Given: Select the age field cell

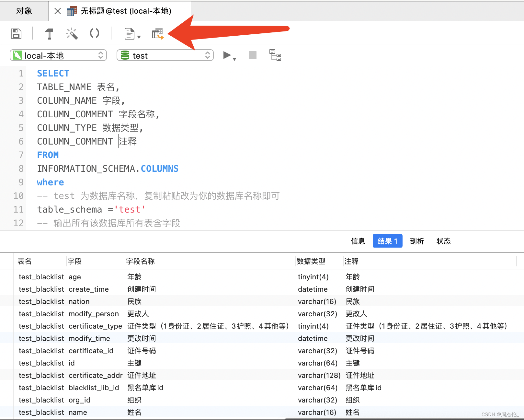Looking at the screenshot, I should click(75, 277).
